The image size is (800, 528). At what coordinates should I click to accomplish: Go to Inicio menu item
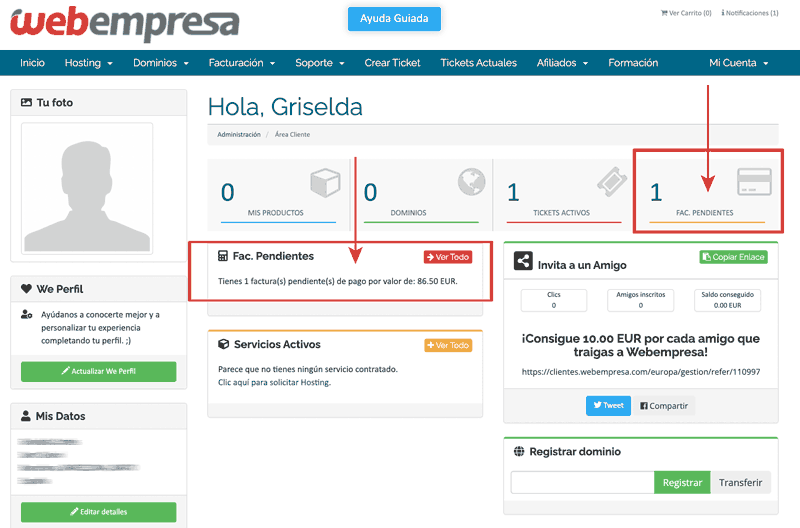coord(32,63)
